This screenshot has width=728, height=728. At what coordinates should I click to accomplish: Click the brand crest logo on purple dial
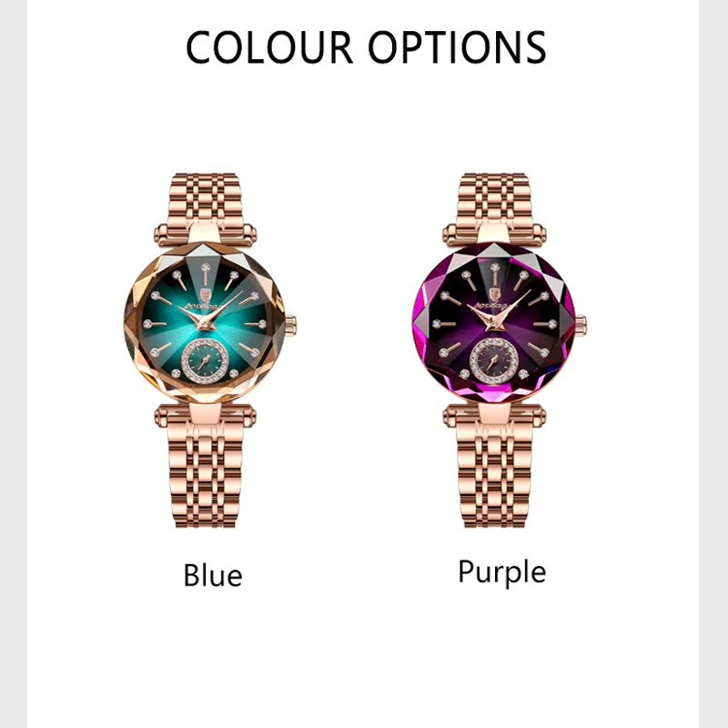[494, 293]
